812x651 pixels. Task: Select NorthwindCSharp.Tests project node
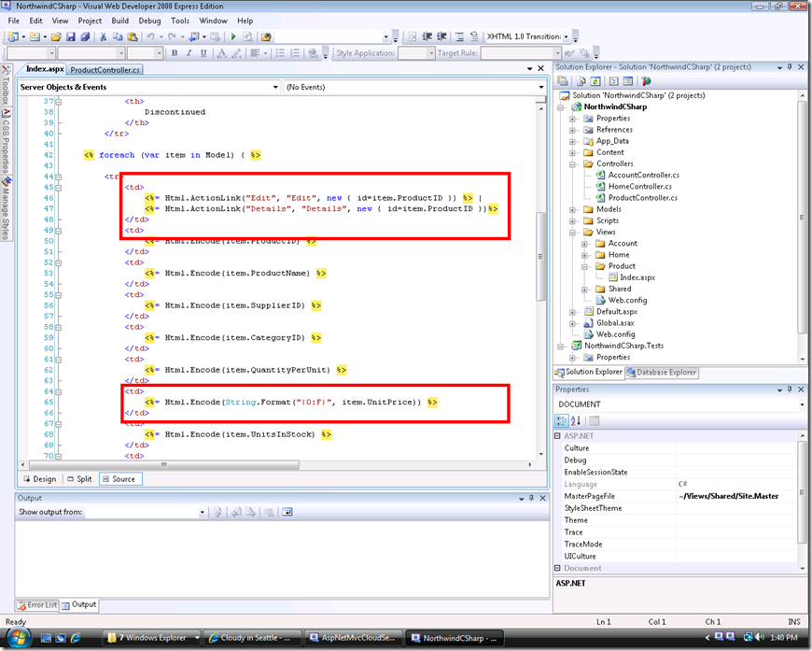[x=624, y=346]
